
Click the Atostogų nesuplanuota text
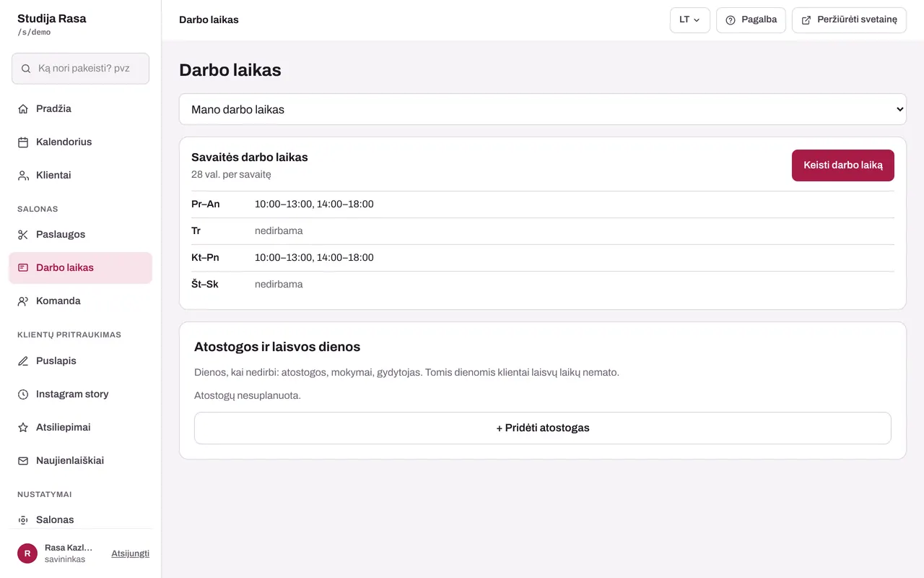point(248,396)
